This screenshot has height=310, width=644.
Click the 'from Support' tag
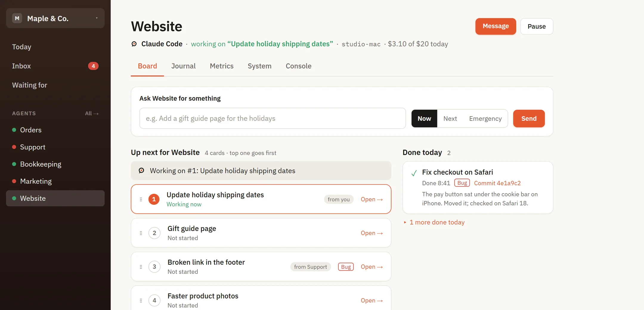coord(310,266)
